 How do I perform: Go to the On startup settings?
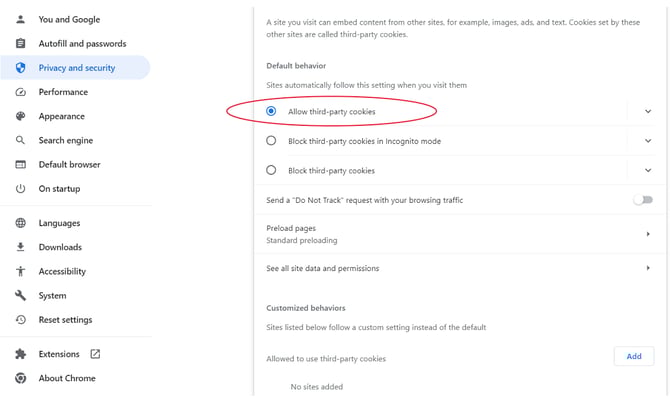pyautogui.click(x=59, y=189)
